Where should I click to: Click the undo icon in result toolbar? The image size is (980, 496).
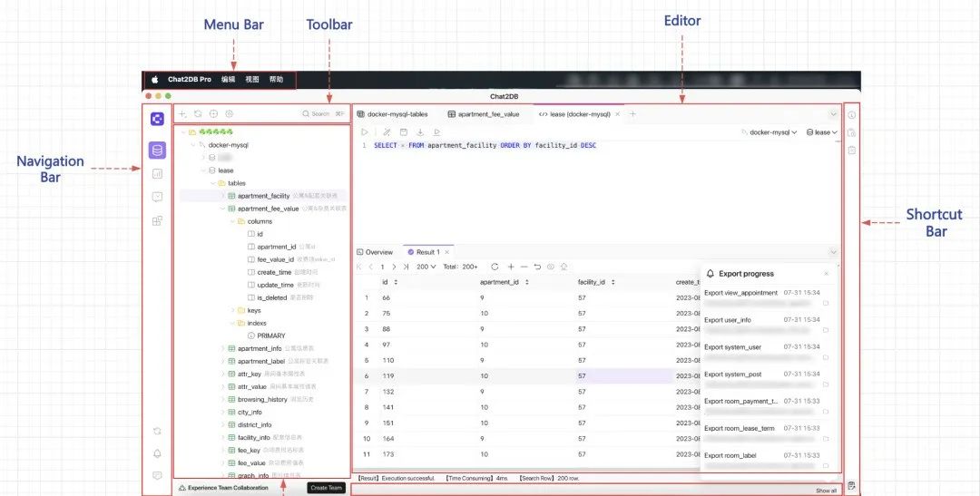click(x=537, y=267)
